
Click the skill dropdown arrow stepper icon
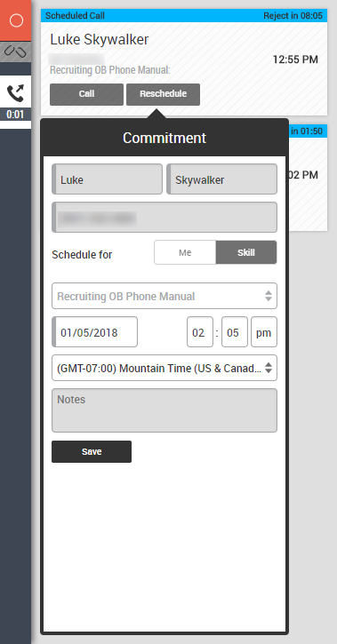pos(269,296)
